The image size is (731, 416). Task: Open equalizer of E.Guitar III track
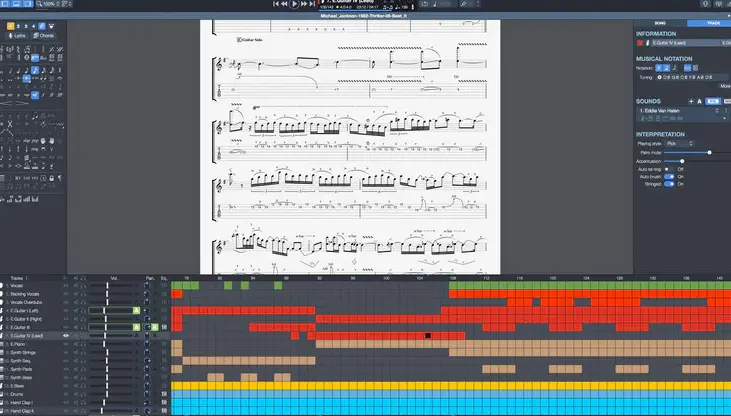point(164,327)
